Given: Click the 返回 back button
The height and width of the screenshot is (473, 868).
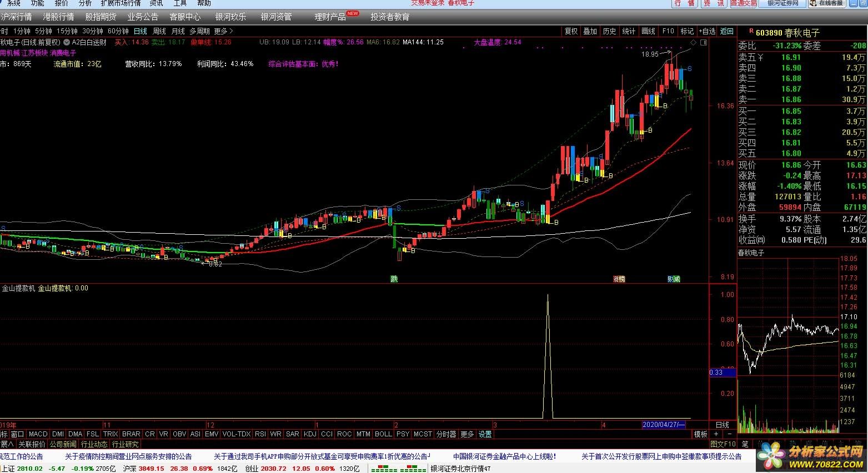Looking at the screenshot, I should click(726, 31).
